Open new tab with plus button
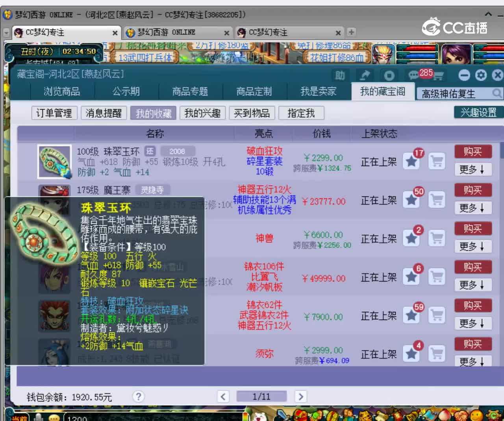Image resolution: width=504 pixels, height=421 pixels. tap(351, 32)
